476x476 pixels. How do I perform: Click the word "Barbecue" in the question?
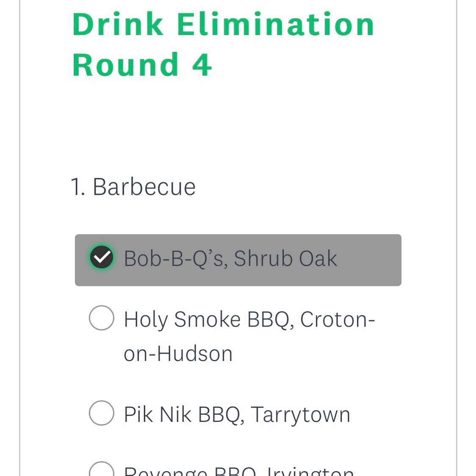click(144, 187)
